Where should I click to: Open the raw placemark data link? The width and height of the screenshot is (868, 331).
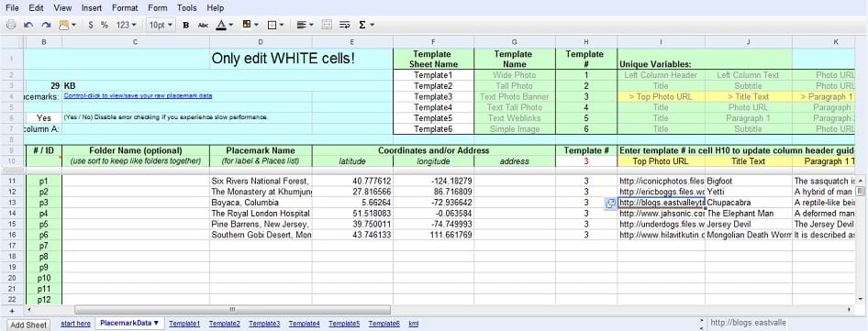coord(138,95)
